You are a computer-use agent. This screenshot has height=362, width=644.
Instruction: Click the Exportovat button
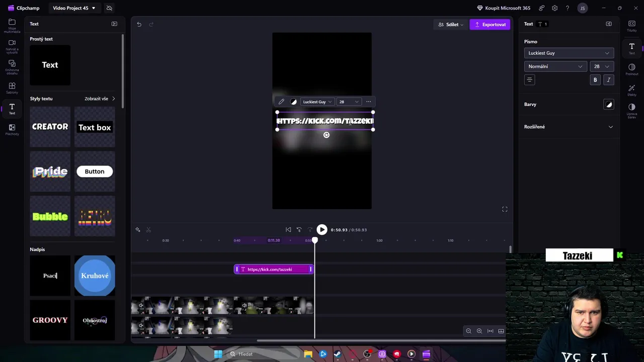[490, 25]
